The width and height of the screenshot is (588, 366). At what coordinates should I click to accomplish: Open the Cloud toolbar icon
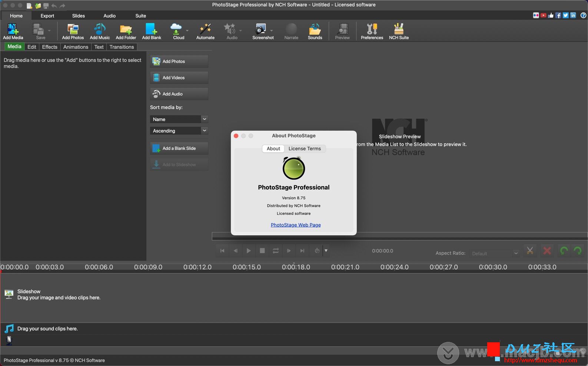click(x=178, y=31)
